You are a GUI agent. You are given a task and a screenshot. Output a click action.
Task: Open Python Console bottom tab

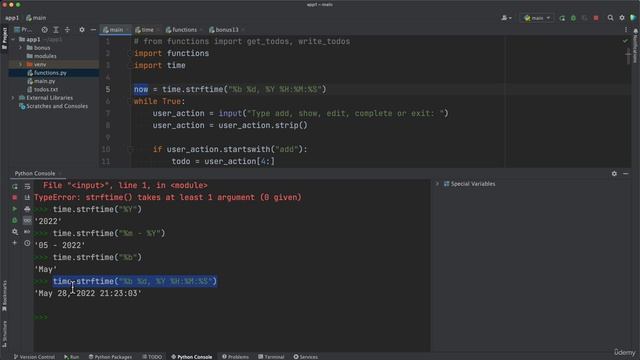[191, 357]
